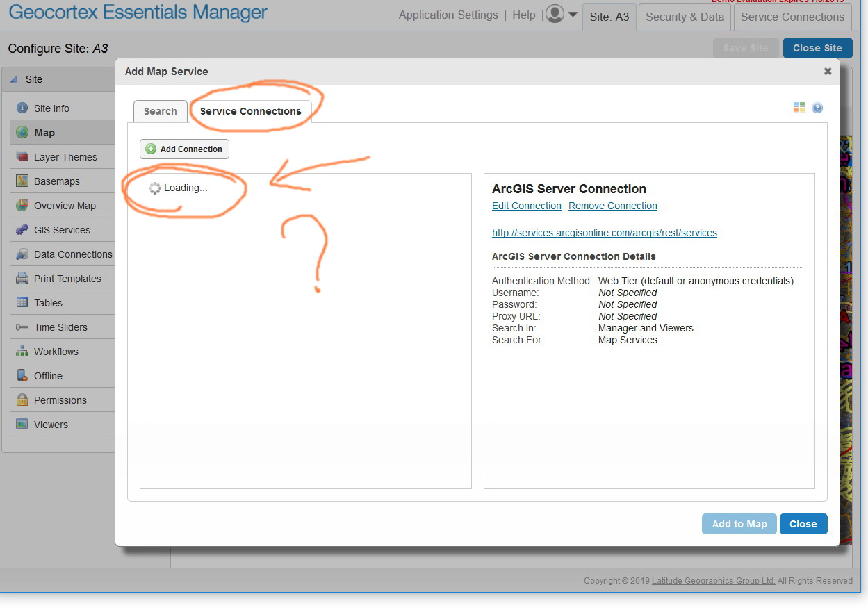Click the Close Site button
The height and width of the screenshot is (608, 868).
coord(817,48)
